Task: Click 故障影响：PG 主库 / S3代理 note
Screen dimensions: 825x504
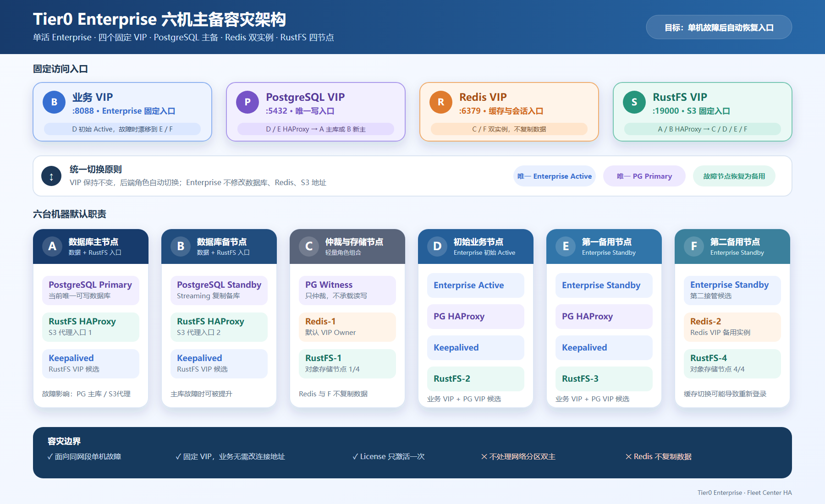Action: (x=86, y=394)
